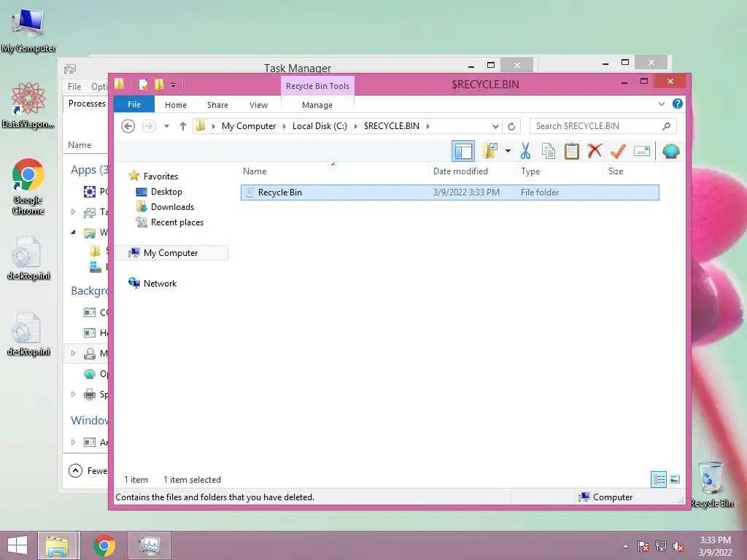Click the Recycle Bin desktop icon

coord(711,484)
